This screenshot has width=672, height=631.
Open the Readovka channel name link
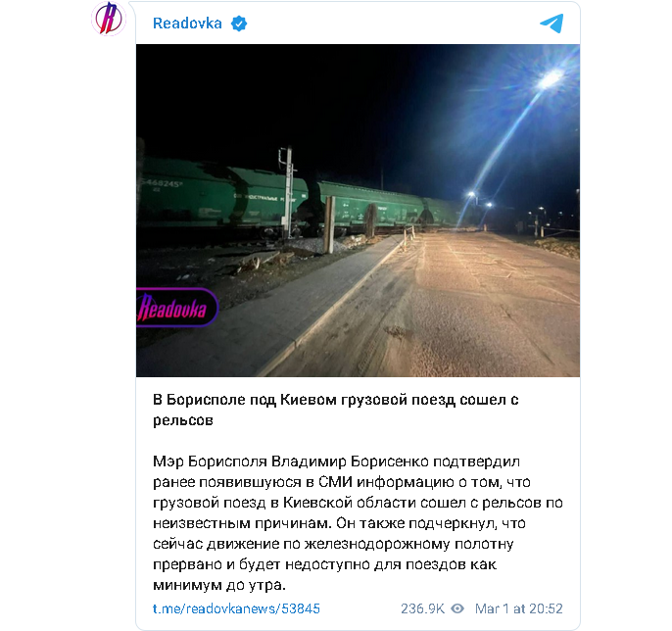(x=187, y=24)
